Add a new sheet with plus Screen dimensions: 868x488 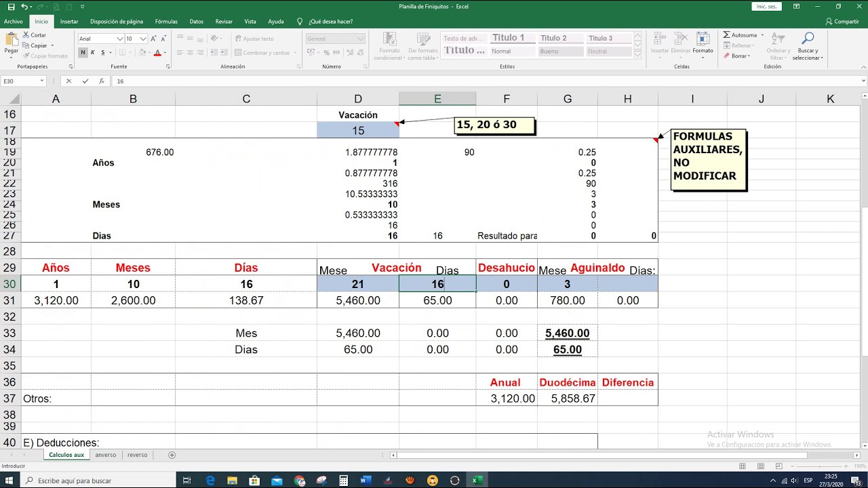[172, 455]
